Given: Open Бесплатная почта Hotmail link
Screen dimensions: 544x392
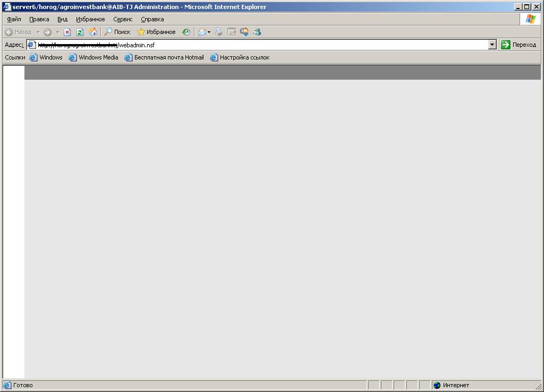Looking at the screenshot, I should click(165, 57).
